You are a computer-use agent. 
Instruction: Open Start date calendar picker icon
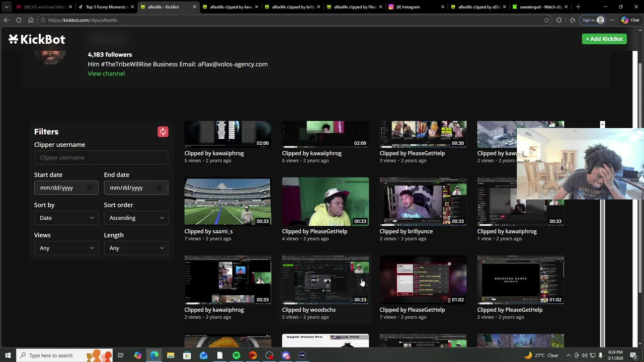[90, 188]
